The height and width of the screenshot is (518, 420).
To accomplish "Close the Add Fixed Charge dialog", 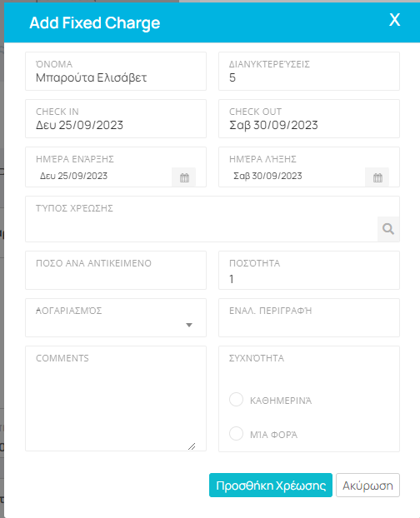I will pos(394,20).
